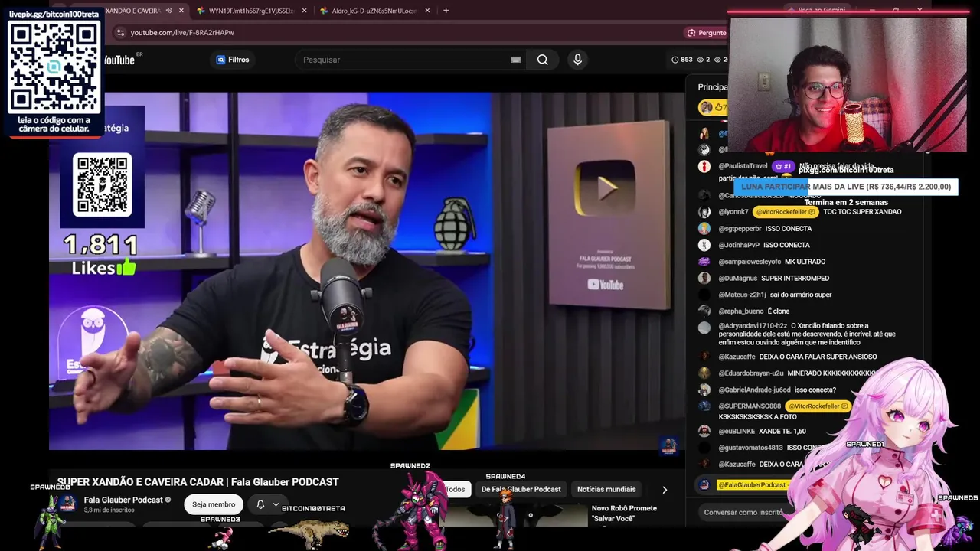
Task: Click the @Eduardobrayan-u2u chat avatar
Action: 704,373
